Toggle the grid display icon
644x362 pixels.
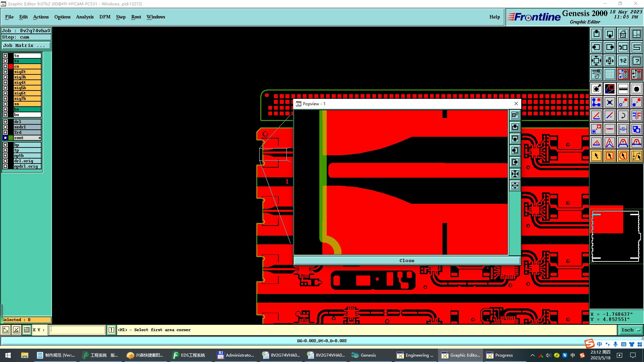(x=609, y=74)
